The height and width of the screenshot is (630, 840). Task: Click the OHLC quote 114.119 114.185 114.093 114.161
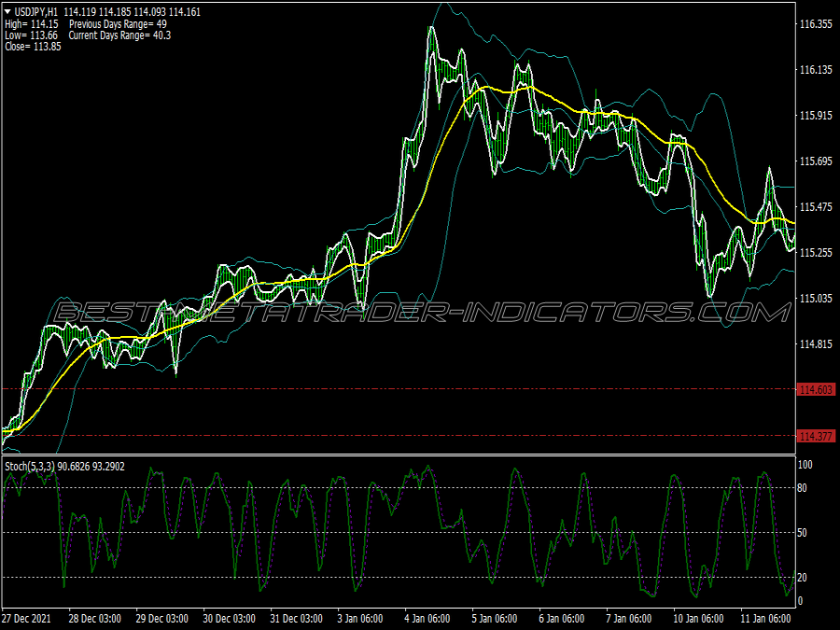click(133, 12)
